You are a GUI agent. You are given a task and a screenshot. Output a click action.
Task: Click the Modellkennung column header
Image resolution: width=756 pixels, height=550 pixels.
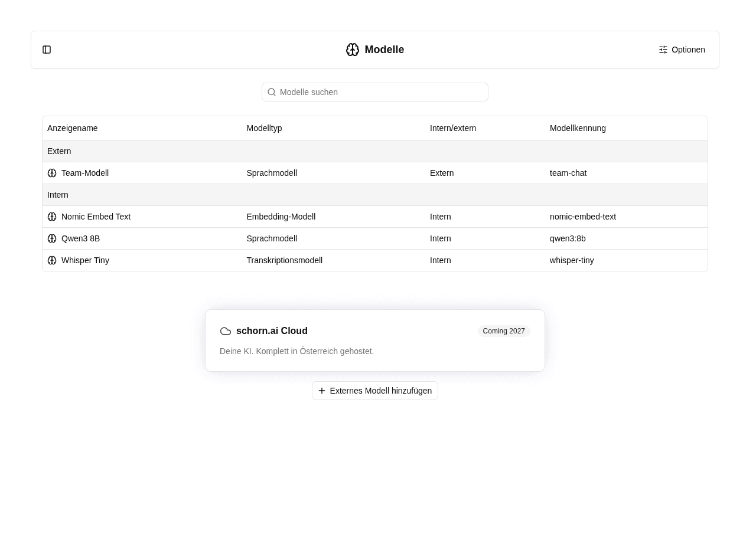578,128
